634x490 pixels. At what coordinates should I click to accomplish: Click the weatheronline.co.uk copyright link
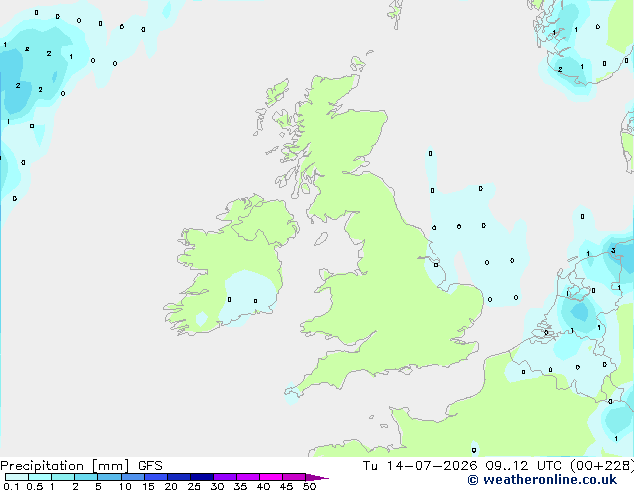pos(542,480)
